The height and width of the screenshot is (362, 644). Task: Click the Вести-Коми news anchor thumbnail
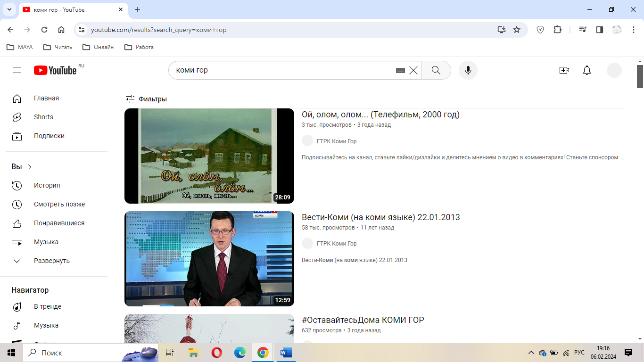click(x=209, y=259)
